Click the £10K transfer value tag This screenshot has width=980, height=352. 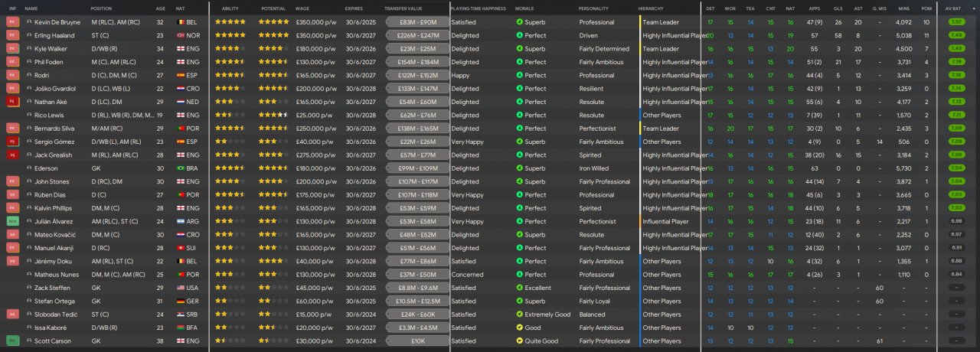(x=416, y=341)
